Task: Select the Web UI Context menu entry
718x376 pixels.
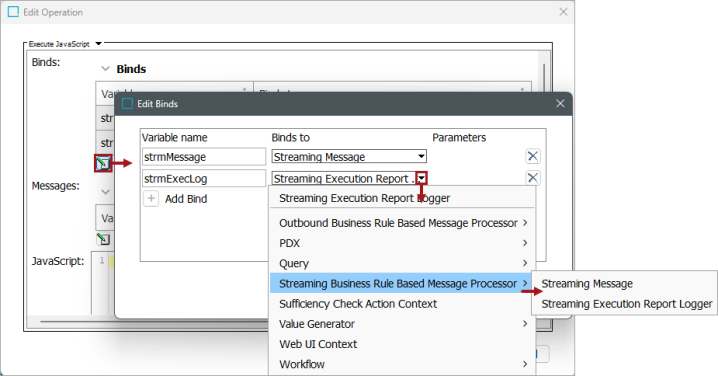Action: [318, 344]
